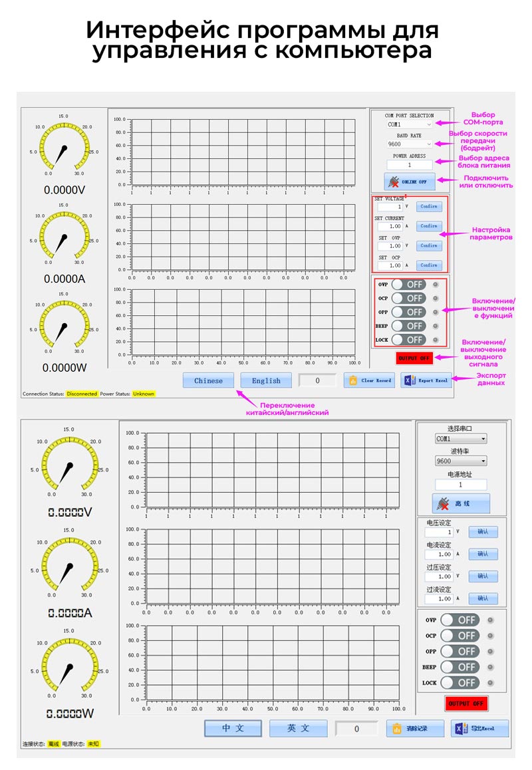Click the Excel icon on 导出Excel button

click(460, 728)
